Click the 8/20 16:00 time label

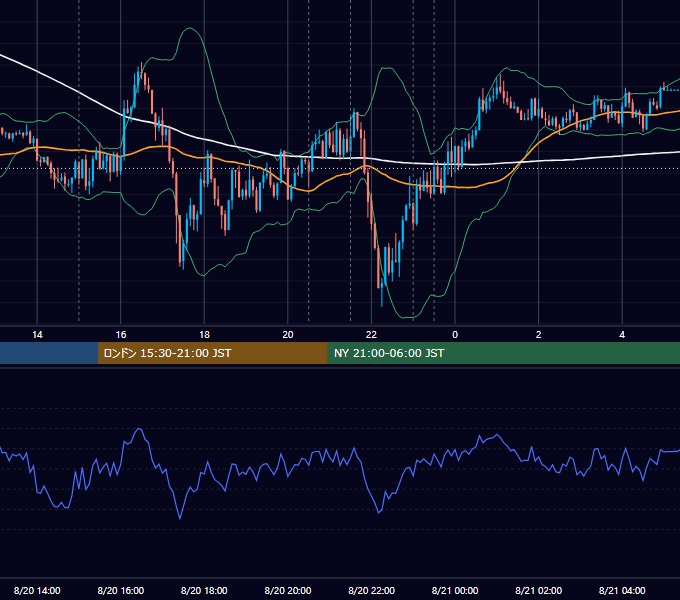click(121, 590)
